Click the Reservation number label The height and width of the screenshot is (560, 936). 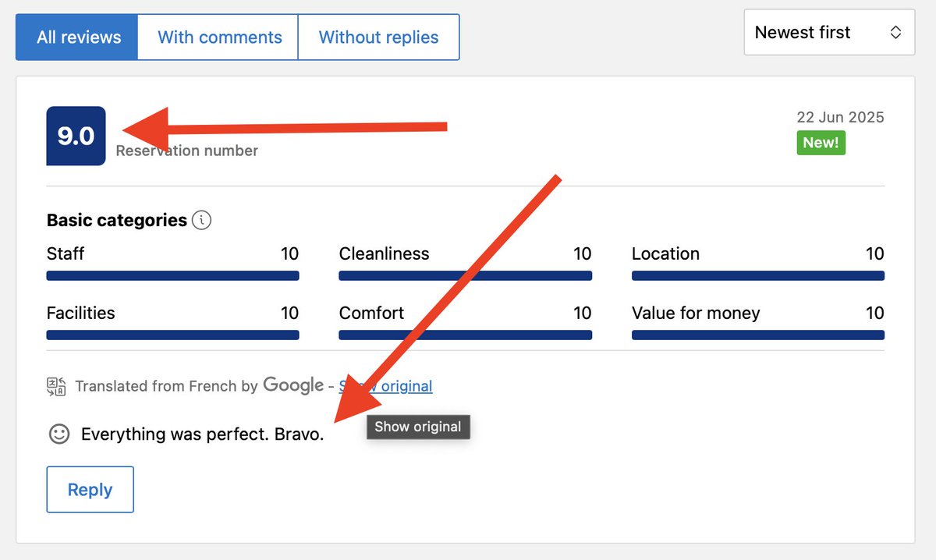coord(187,151)
